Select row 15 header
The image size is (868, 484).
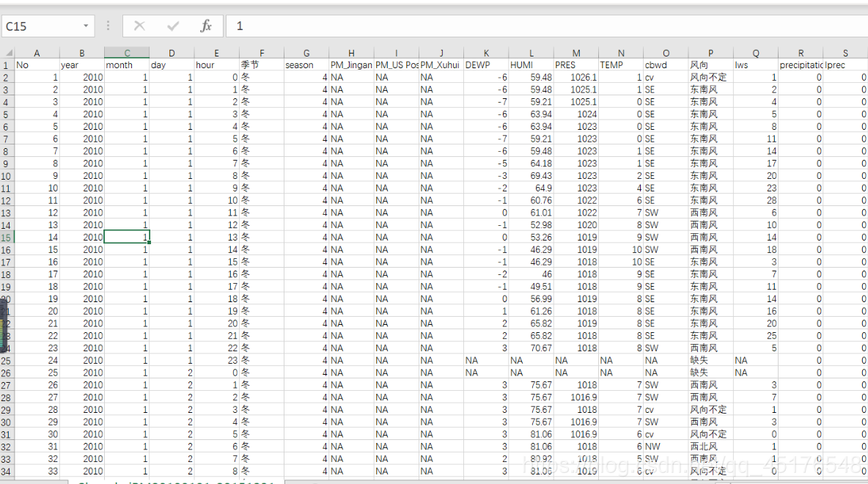coord(7,237)
